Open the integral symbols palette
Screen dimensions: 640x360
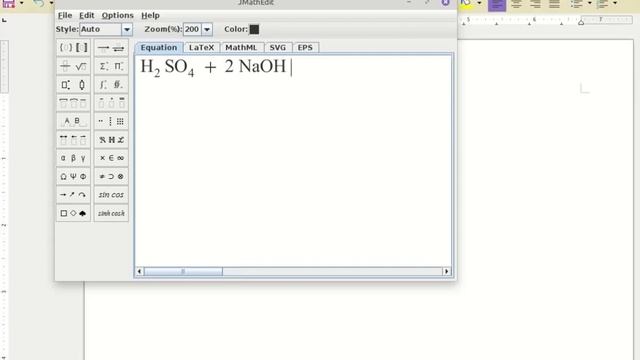pyautogui.click(x=111, y=84)
